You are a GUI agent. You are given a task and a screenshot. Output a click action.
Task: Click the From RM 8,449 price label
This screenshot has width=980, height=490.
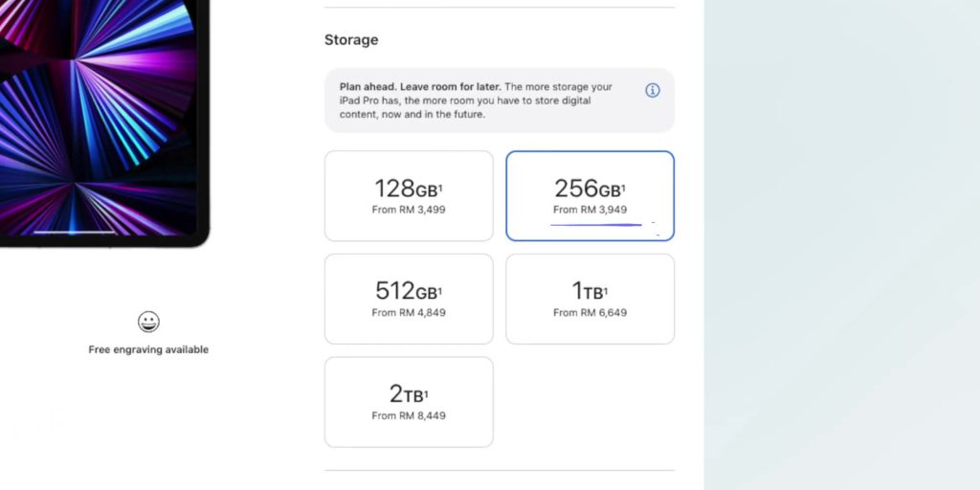pos(409,415)
